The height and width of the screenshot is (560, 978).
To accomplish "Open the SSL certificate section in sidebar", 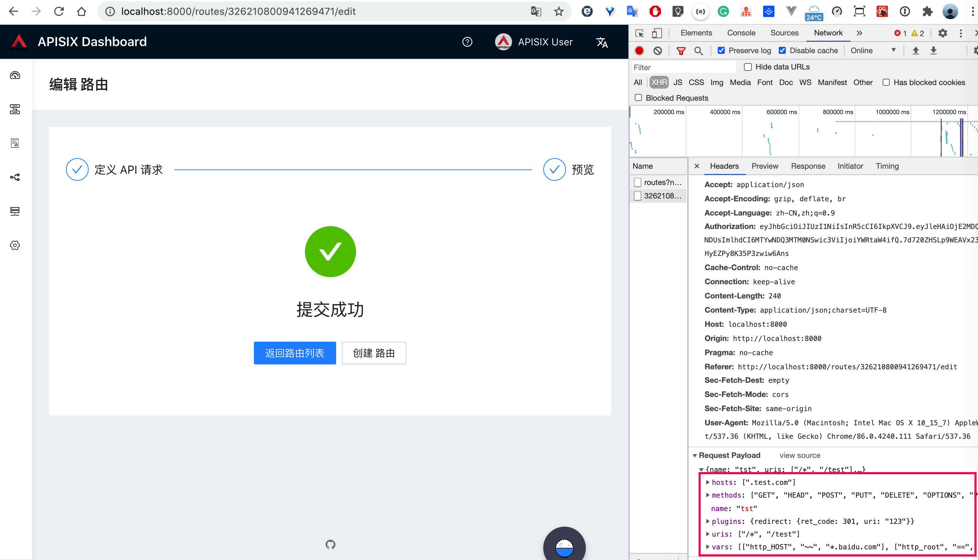I will (x=15, y=144).
